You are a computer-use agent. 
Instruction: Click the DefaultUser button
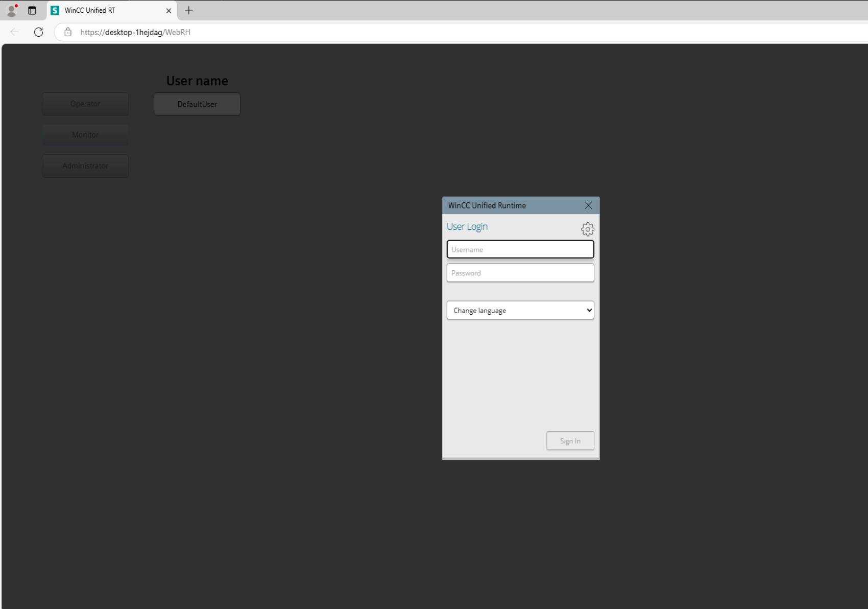pyautogui.click(x=197, y=104)
